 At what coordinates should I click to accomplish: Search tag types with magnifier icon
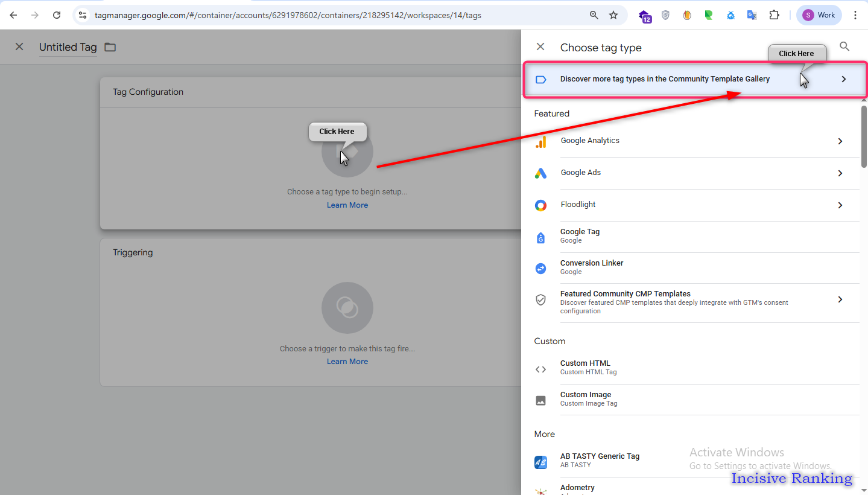point(844,46)
